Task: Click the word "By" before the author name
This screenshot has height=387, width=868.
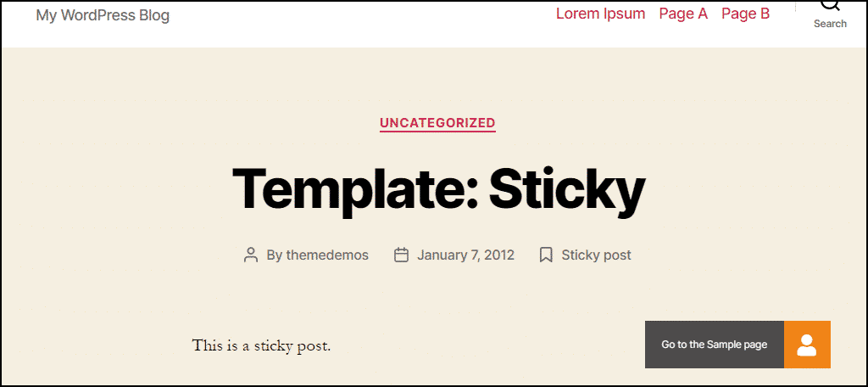Action: (275, 255)
